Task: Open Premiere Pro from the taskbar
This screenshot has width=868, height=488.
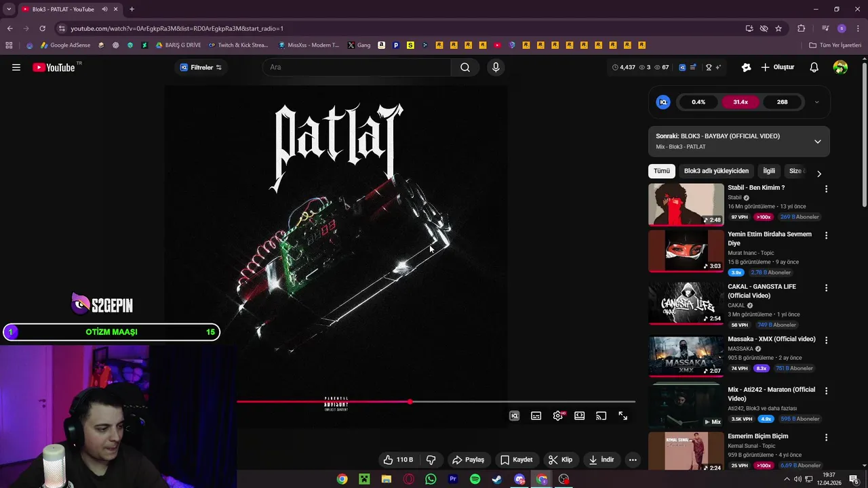Action: pos(453,479)
